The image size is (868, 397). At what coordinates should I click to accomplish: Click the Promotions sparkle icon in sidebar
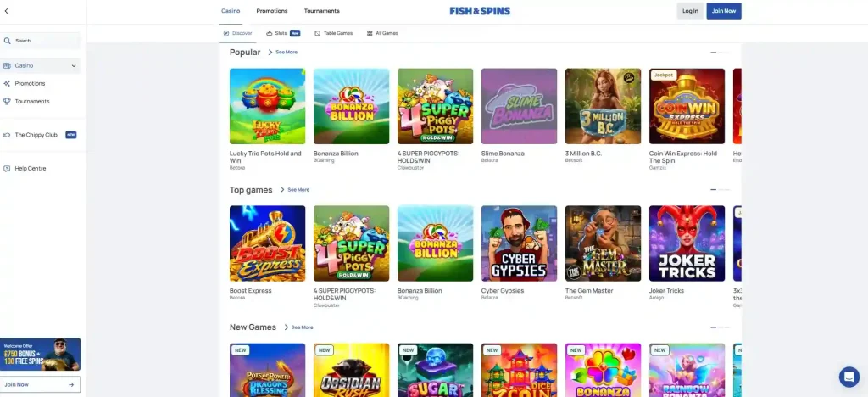7,84
